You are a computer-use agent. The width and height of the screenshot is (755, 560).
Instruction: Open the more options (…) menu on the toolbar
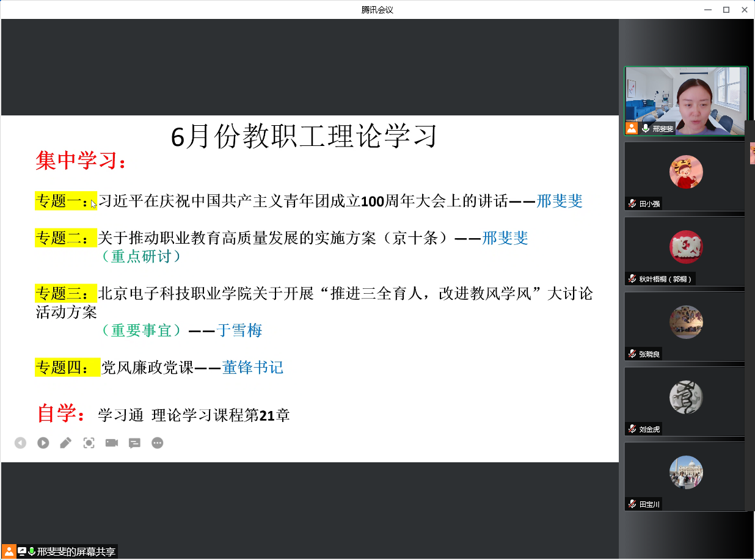click(158, 443)
